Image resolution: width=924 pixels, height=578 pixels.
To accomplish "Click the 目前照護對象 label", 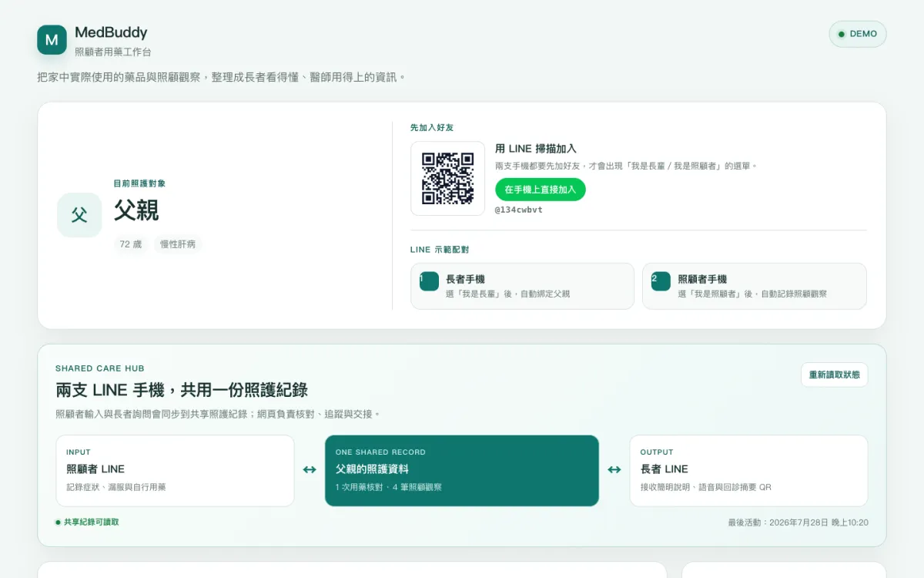I will coord(139,183).
